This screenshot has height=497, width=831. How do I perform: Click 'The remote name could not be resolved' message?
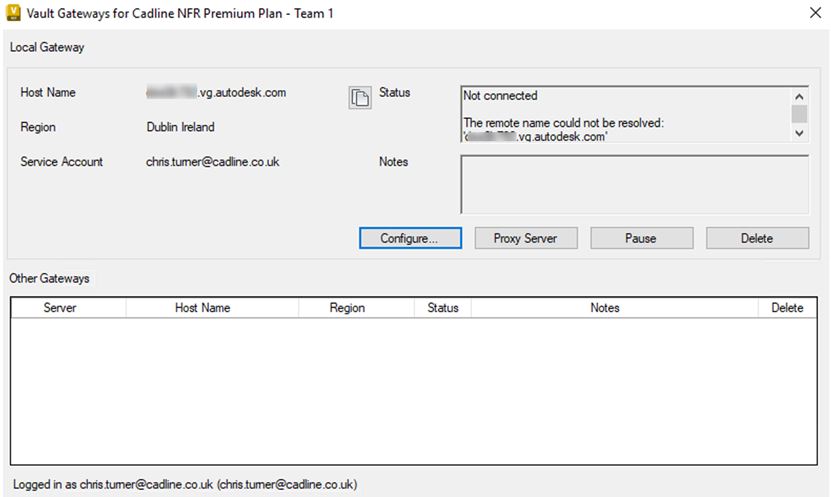pyautogui.click(x=564, y=123)
